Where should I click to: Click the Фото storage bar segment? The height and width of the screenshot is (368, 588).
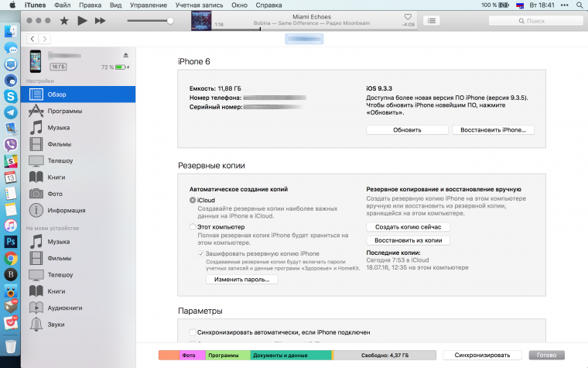(193, 356)
